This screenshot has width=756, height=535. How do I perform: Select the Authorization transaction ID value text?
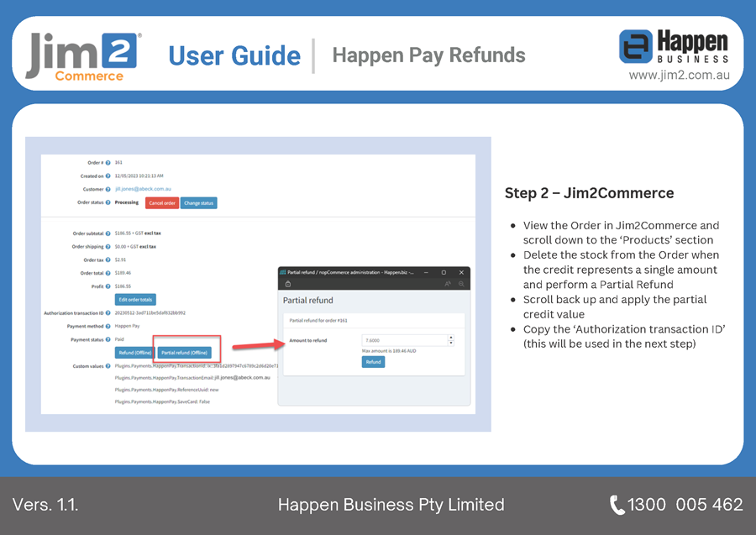(x=150, y=312)
